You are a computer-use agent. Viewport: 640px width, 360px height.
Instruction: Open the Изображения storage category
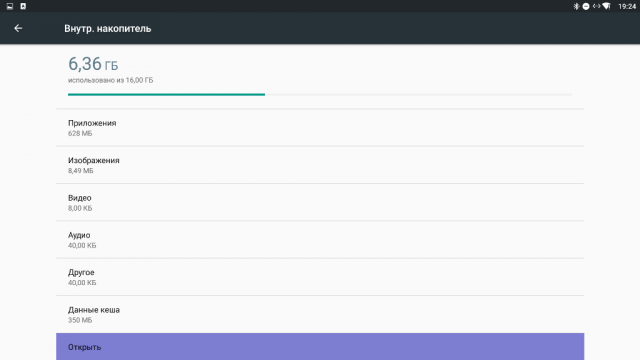(x=320, y=165)
